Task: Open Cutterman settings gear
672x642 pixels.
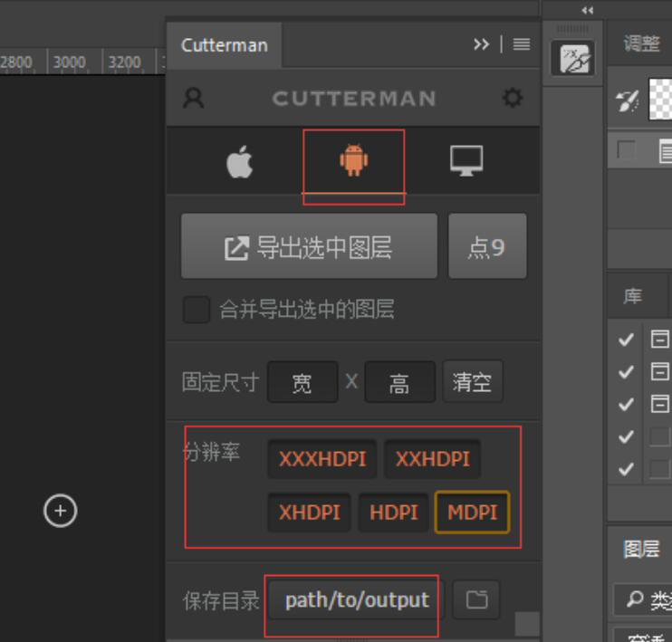Action: pyautogui.click(x=513, y=98)
